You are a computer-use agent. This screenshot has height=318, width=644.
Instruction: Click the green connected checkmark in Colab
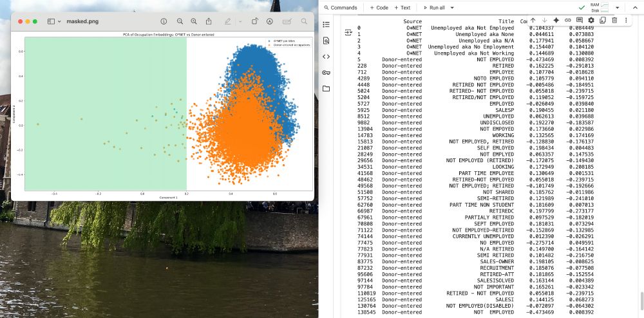(582, 7)
